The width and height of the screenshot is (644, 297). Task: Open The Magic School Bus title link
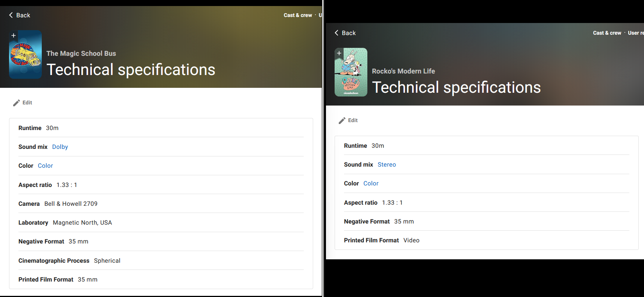pos(81,54)
